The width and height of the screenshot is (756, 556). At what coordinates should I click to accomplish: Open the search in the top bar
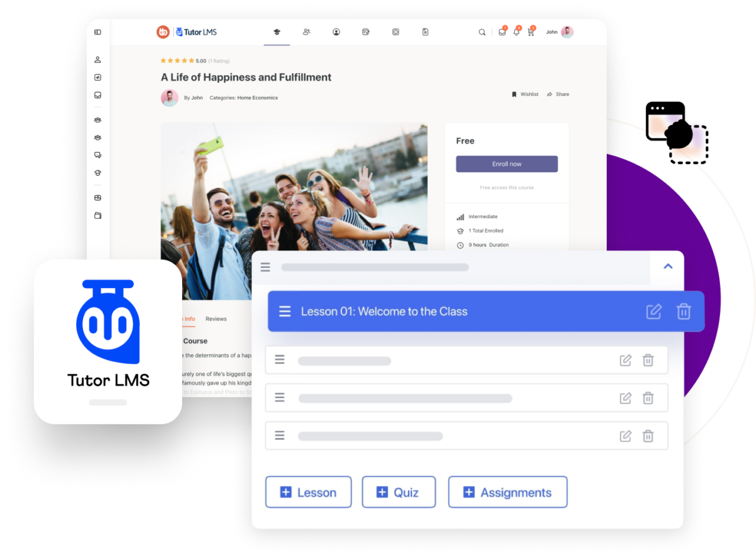[x=482, y=32]
